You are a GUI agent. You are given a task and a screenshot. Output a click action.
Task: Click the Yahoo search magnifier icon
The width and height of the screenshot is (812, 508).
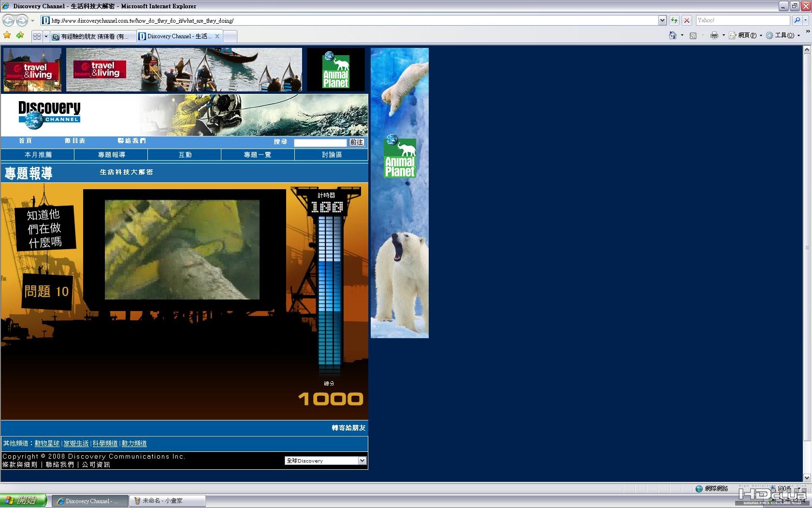coord(797,20)
